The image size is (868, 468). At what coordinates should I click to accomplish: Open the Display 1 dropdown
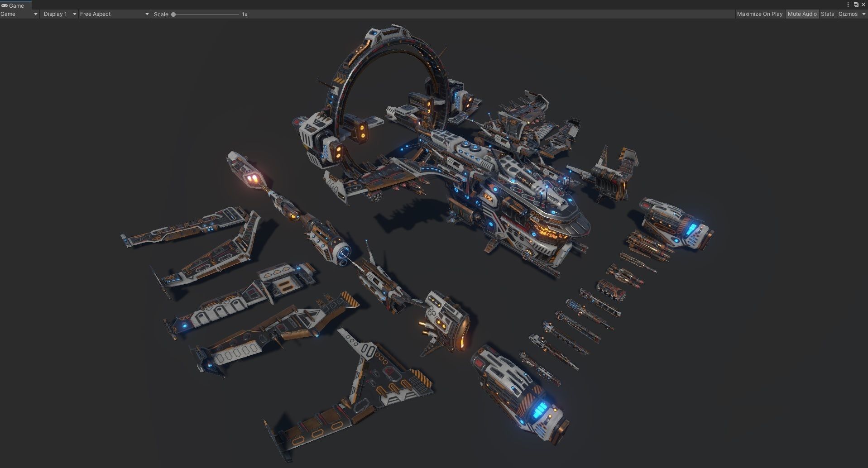coord(60,14)
